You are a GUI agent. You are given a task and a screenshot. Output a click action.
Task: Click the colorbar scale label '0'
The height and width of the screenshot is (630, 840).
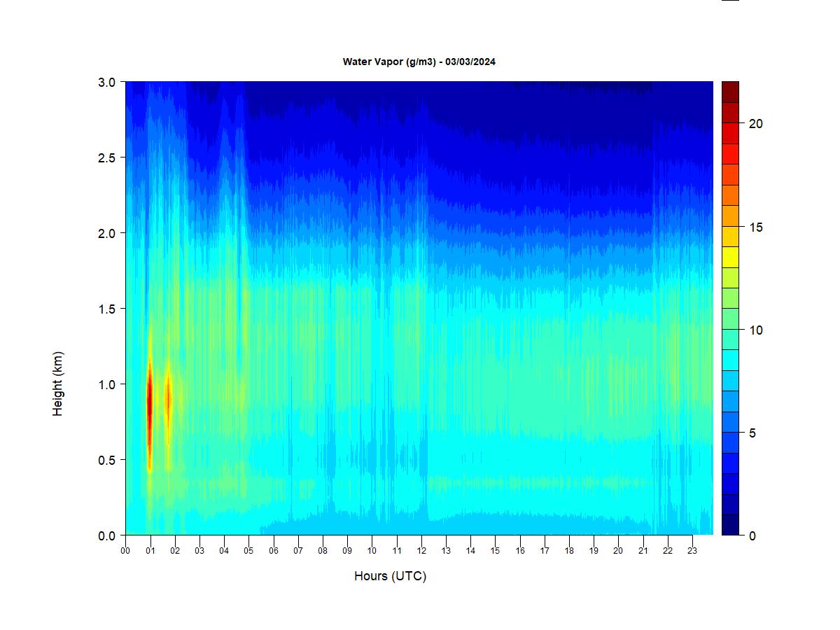point(752,535)
